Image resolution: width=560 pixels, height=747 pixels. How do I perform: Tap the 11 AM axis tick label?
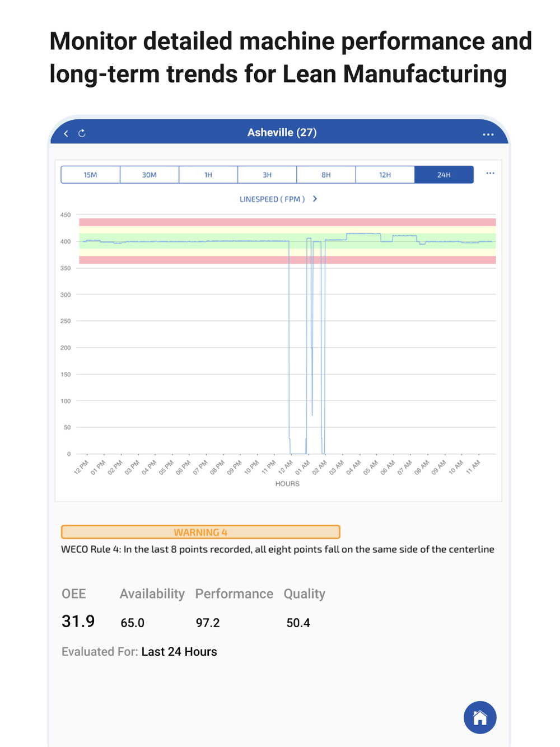point(473,467)
